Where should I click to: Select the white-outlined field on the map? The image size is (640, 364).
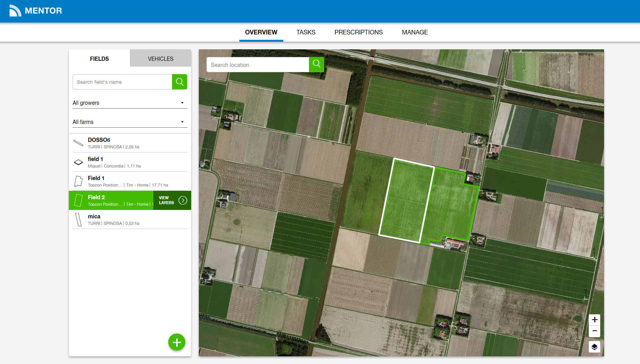pyautogui.click(x=406, y=200)
